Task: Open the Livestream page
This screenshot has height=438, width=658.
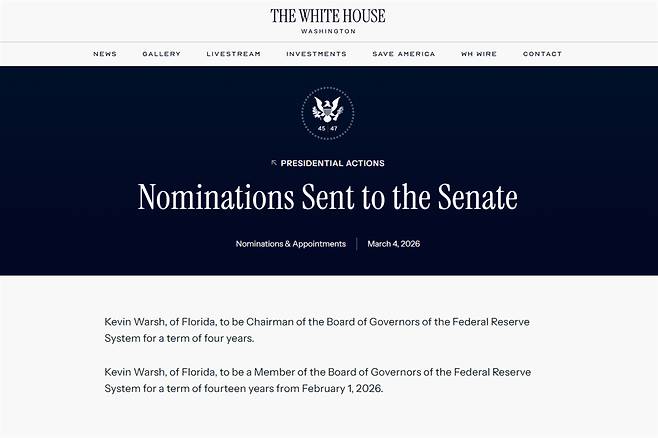Action: (x=234, y=54)
